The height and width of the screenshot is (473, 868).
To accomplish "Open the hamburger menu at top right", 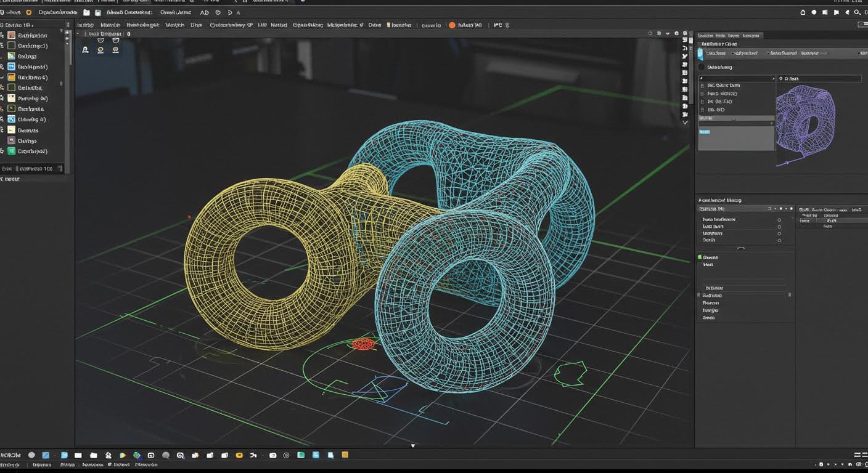I will click(x=862, y=25).
